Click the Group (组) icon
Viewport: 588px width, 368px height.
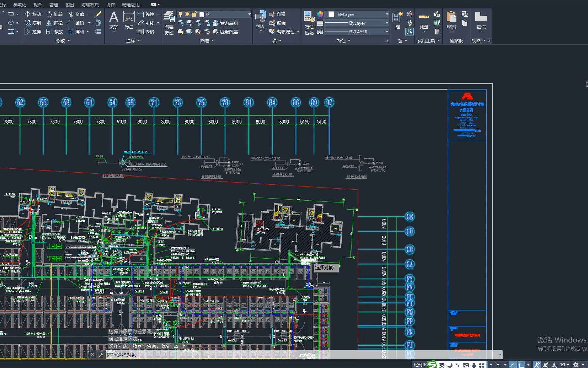pyautogui.click(x=397, y=20)
